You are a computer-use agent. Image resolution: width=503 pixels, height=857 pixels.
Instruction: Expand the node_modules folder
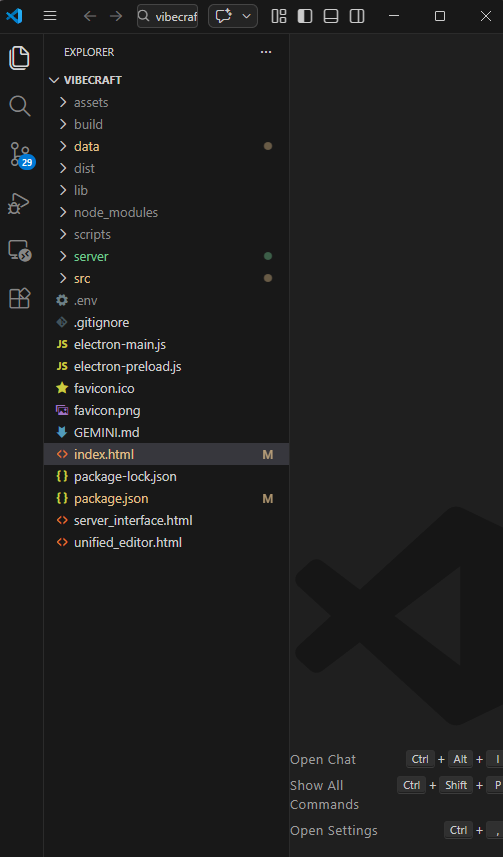coord(166,212)
